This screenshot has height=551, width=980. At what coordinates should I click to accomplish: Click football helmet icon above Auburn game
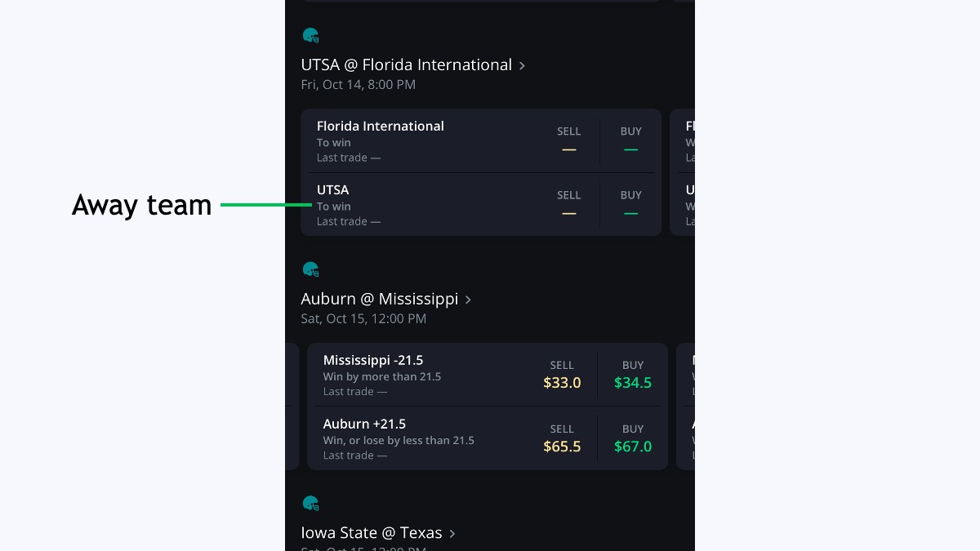[x=310, y=269]
